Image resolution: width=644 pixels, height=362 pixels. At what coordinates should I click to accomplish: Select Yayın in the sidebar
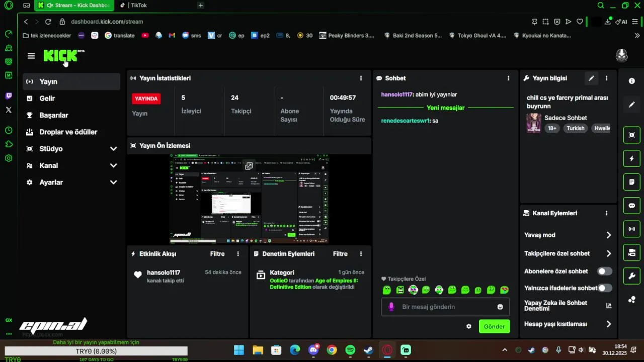(71, 81)
